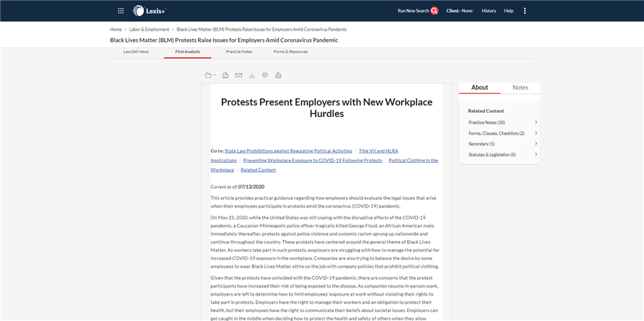
Task: Save document to Dropbox
Action: coord(265,75)
